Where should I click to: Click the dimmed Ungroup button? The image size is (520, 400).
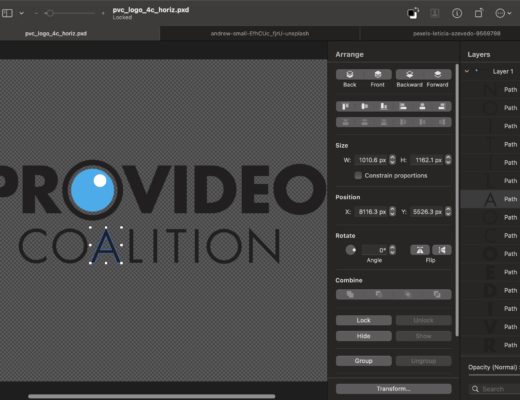click(424, 361)
